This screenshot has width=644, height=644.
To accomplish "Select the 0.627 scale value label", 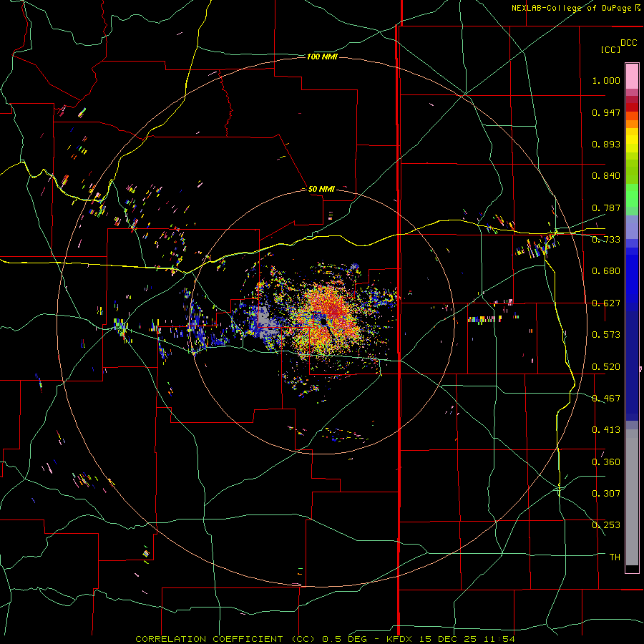I will (x=606, y=303).
